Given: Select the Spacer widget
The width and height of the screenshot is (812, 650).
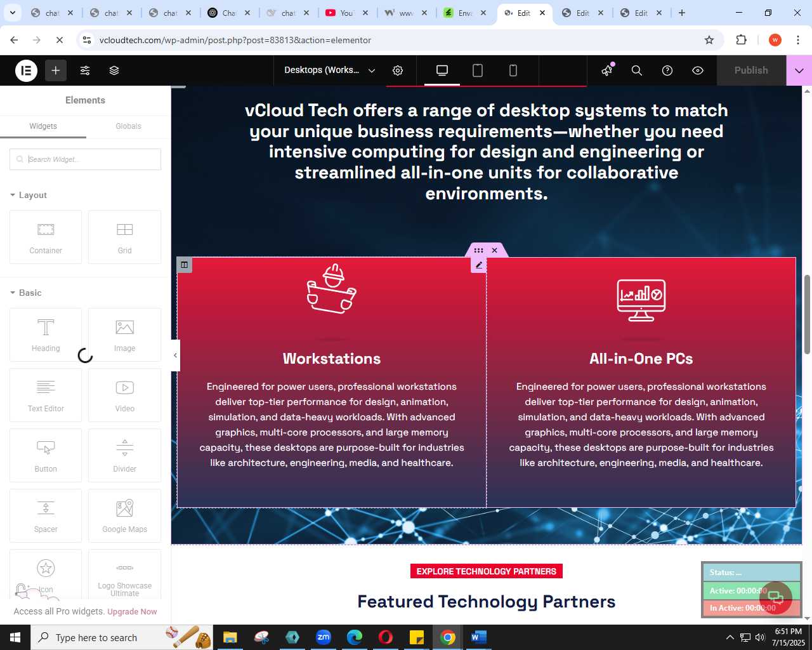Looking at the screenshot, I should click(46, 515).
